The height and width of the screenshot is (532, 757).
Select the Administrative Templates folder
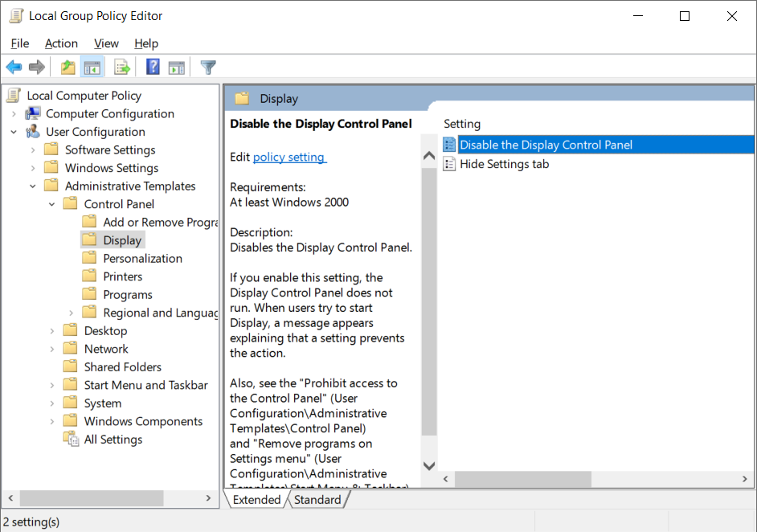120,186
